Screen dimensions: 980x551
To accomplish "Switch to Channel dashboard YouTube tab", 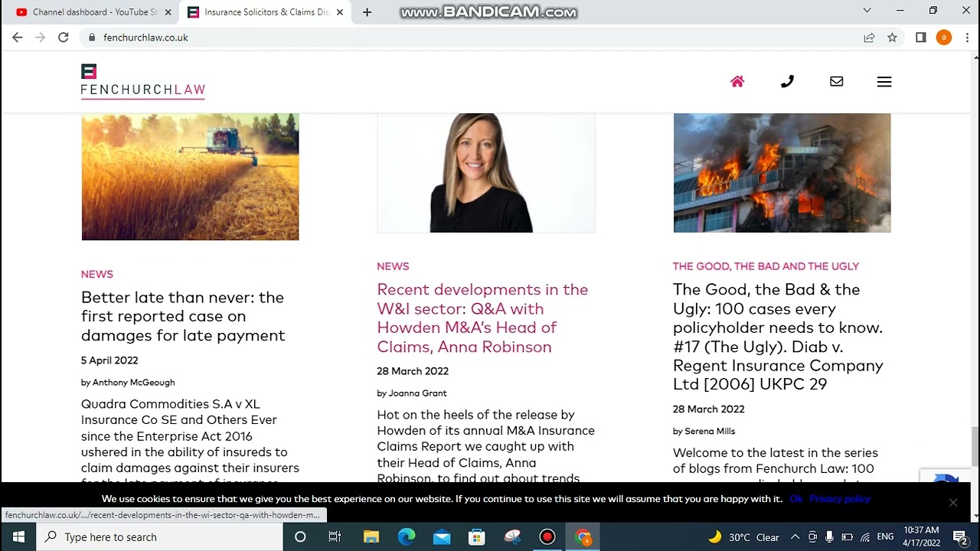I will 93,12.
